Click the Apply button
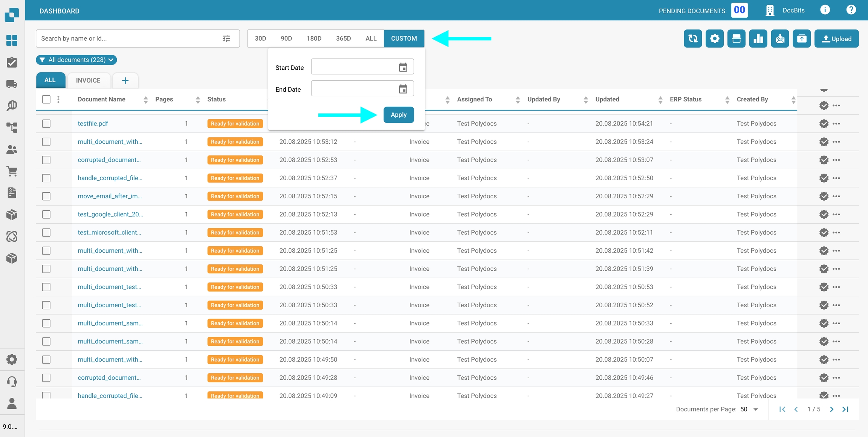 coord(398,115)
